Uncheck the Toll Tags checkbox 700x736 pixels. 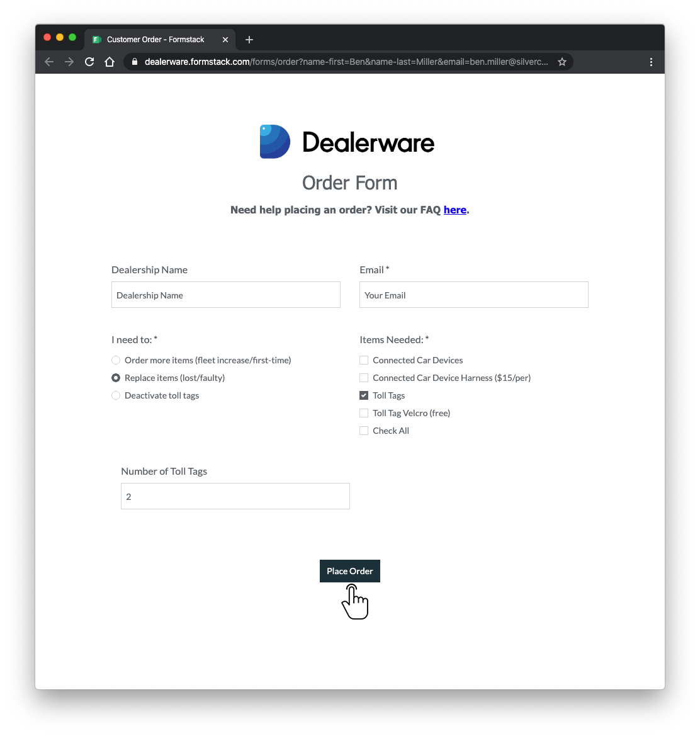364,395
